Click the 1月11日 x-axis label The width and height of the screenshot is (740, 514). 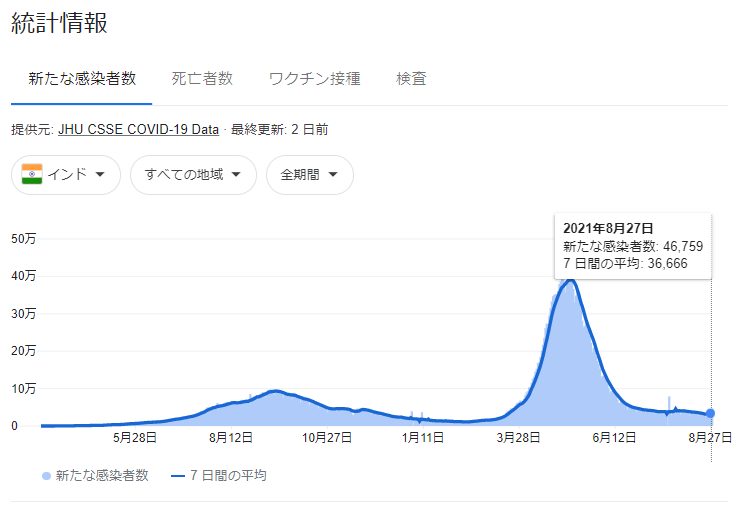pos(423,438)
